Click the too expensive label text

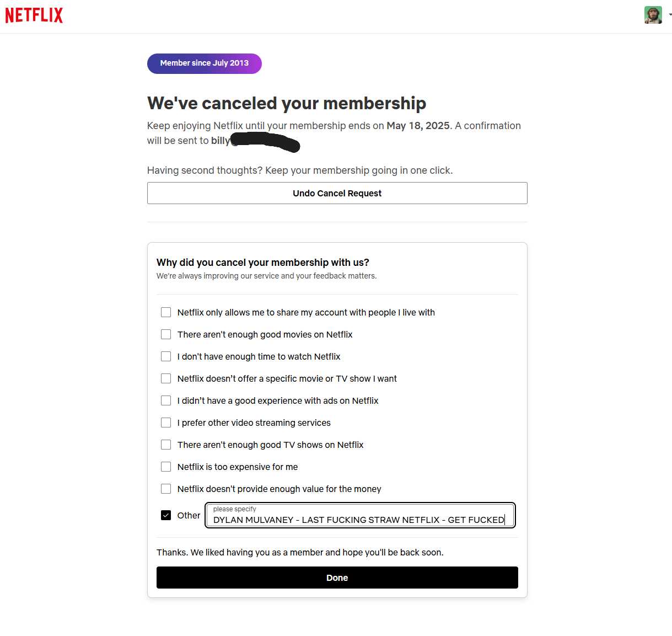238,467
